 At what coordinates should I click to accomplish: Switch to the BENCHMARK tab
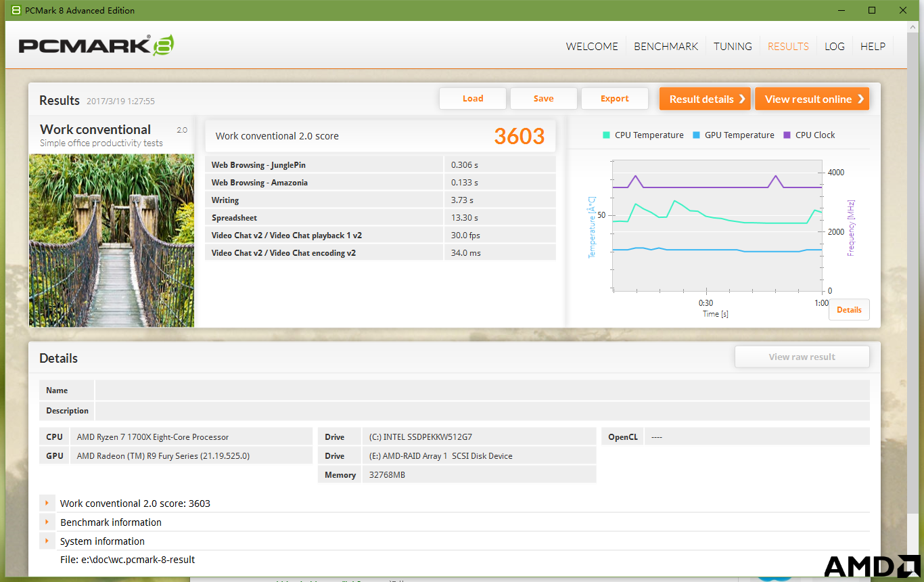pos(666,47)
